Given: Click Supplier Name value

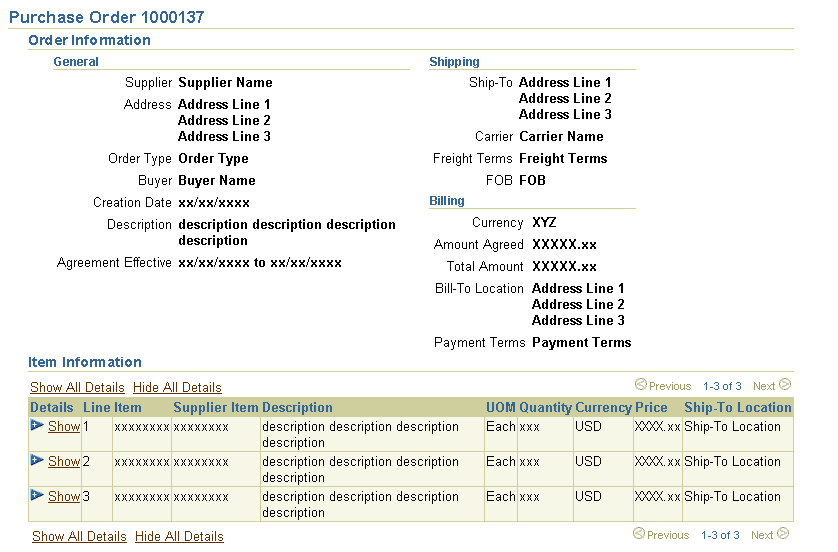Looking at the screenshot, I should (226, 82).
